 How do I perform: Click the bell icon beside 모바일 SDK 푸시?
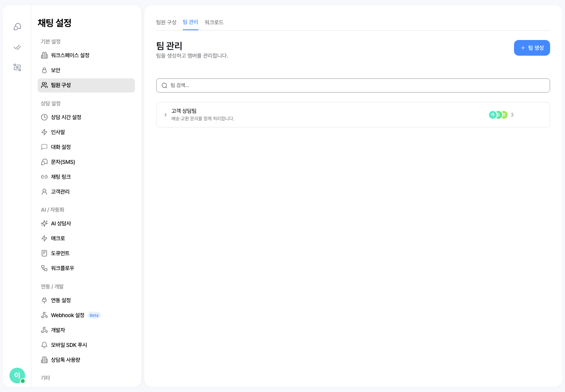pos(44,345)
